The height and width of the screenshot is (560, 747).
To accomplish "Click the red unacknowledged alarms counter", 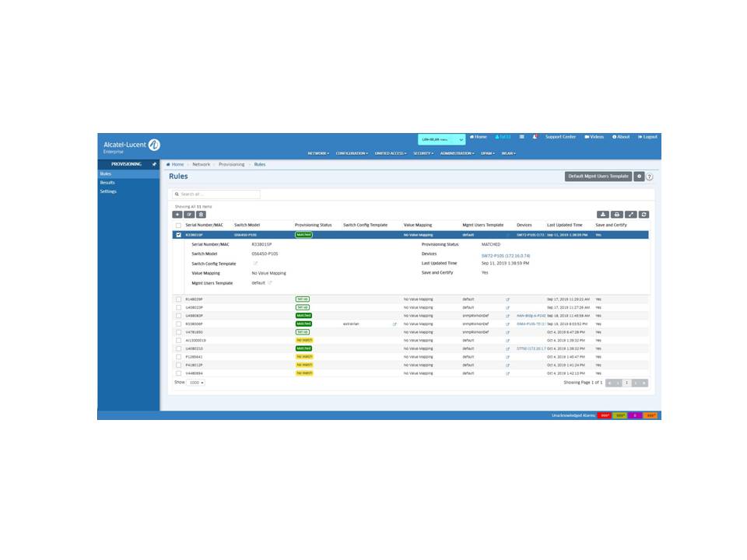I will coord(605,415).
